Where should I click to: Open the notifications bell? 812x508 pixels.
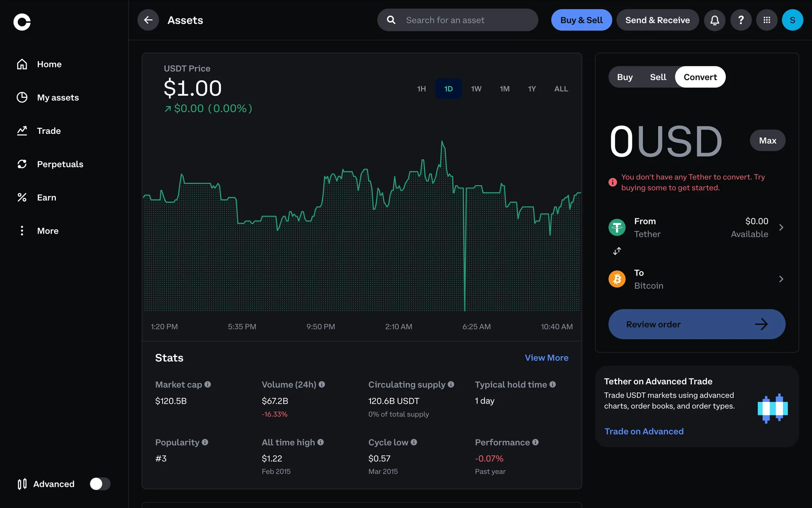click(714, 20)
